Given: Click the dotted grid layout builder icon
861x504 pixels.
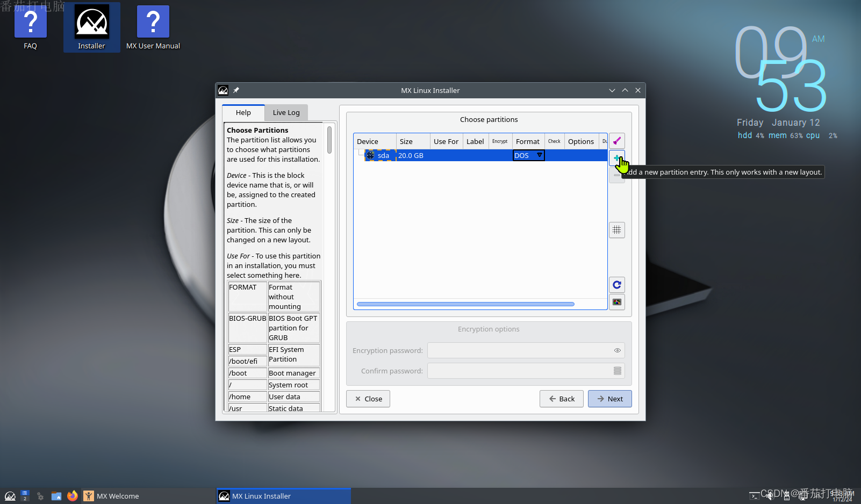Looking at the screenshot, I should 617,230.
